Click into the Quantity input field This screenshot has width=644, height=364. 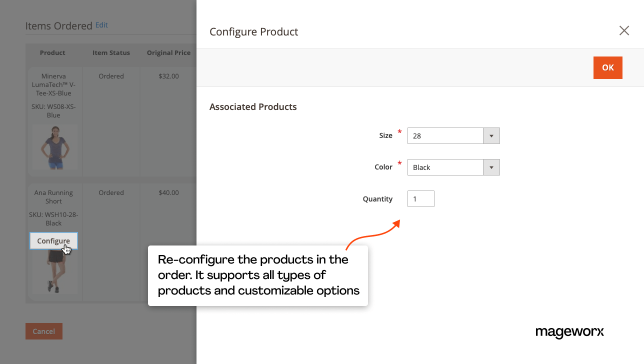(x=420, y=199)
